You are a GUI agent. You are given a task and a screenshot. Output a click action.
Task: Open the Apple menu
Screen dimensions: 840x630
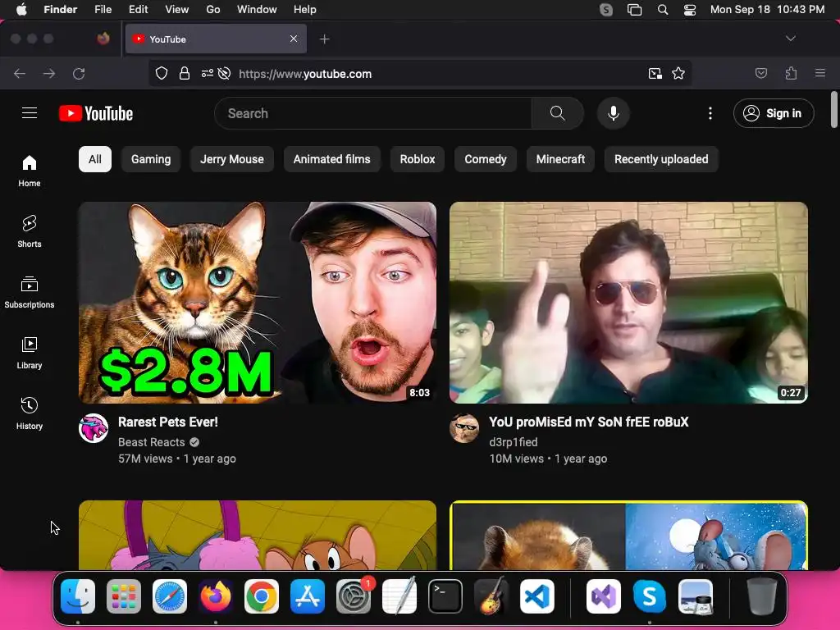click(x=21, y=10)
